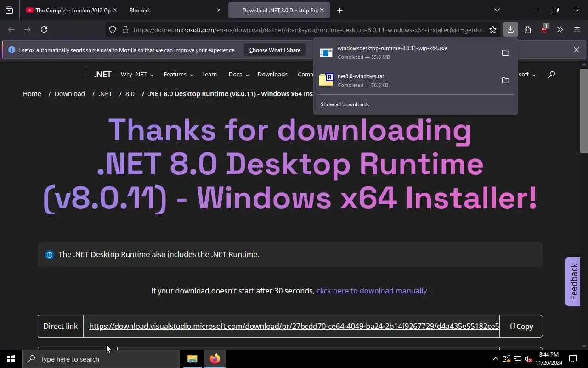Screen dimensions: 588x368
Task: Click 8.0 in the breadcrumb
Action: pos(130,94)
